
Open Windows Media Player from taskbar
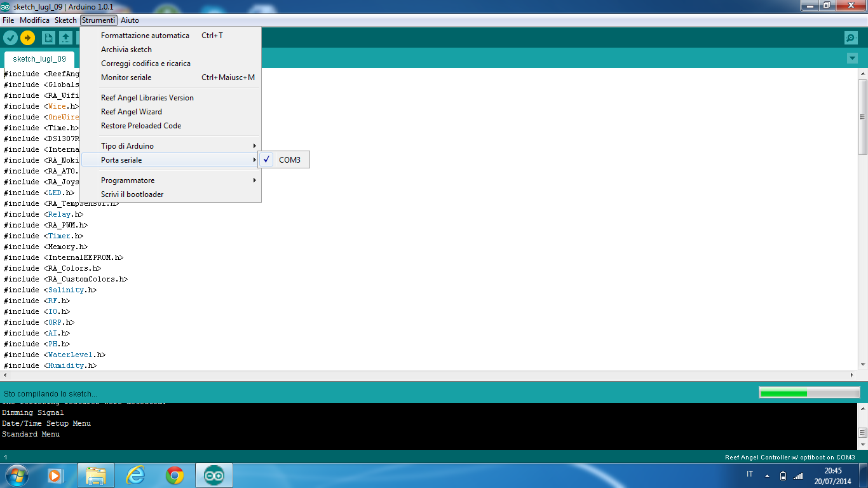(55, 475)
